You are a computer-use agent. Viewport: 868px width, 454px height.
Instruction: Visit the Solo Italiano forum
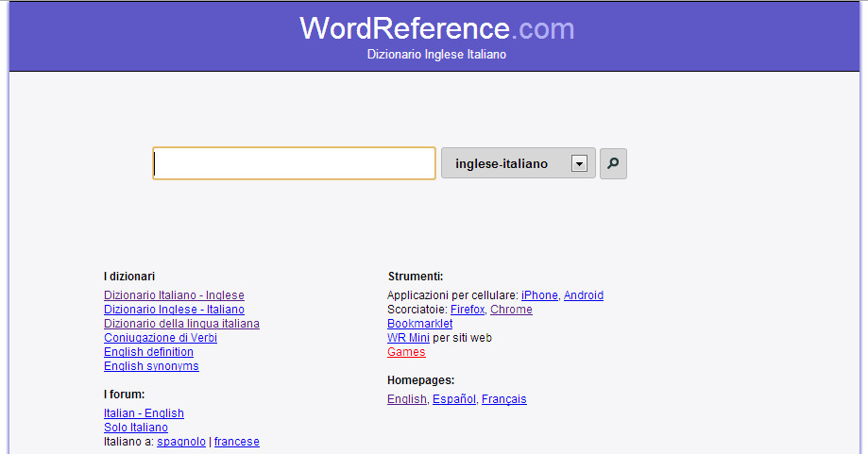[136, 428]
